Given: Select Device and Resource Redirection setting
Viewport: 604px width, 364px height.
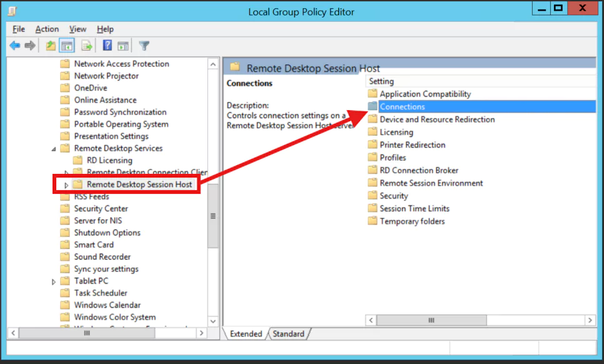Looking at the screenshot, I should tap(437, 119).
